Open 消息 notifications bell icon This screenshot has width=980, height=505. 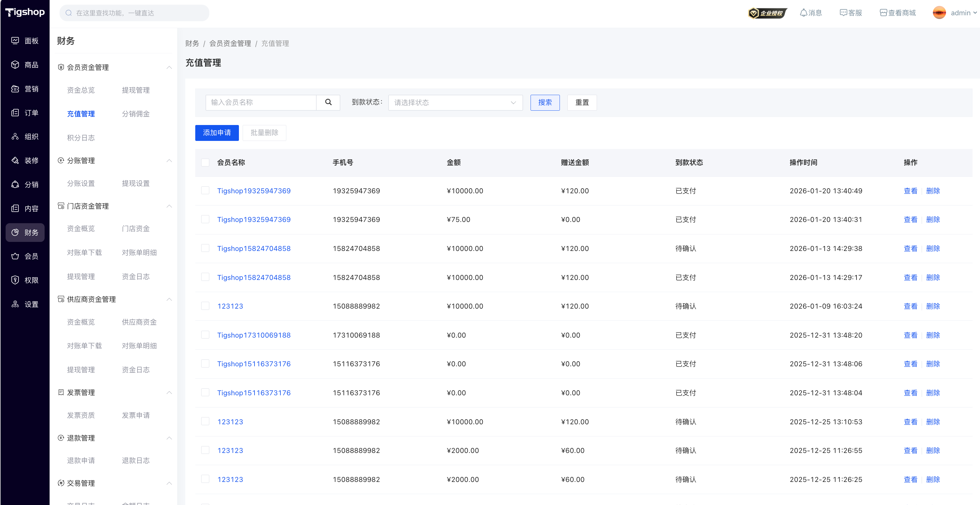pos(803,13)
